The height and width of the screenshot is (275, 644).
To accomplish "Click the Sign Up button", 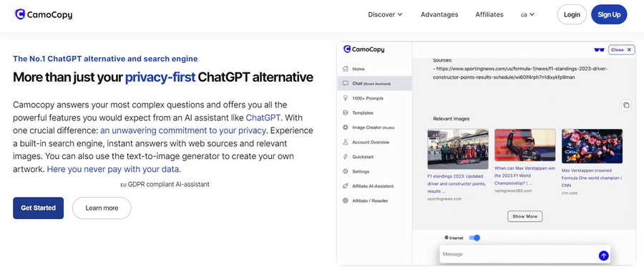I will pyautogui.click(x=609, y=15).
